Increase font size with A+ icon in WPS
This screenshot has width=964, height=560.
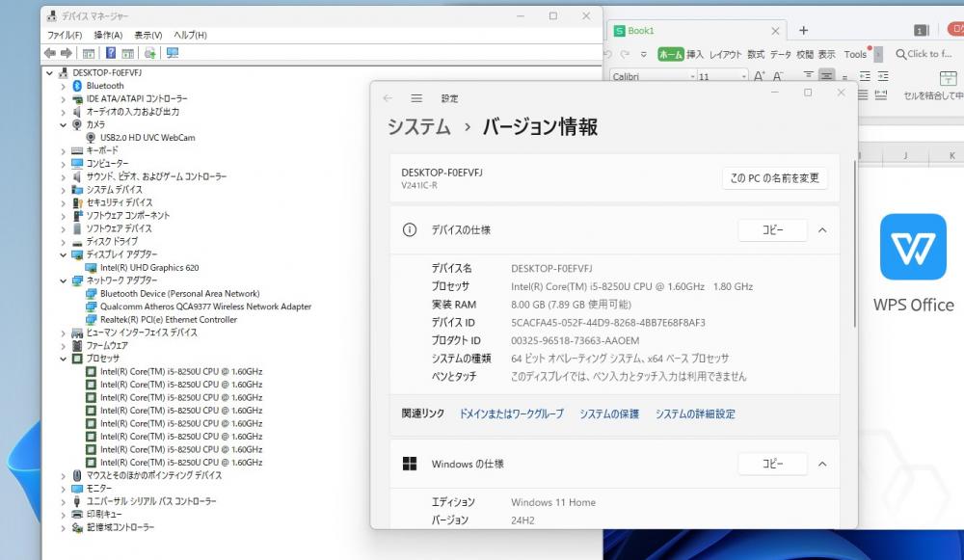tap(760, 76)
